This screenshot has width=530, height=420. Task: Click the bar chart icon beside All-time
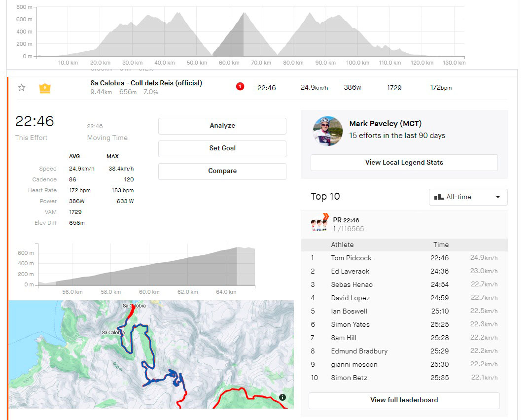point(439,197)
